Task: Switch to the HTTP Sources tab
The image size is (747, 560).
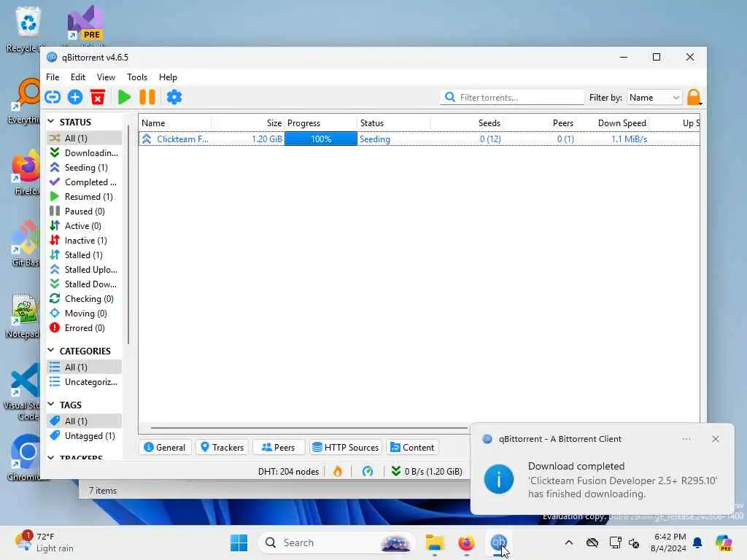Action: point(345,448)
